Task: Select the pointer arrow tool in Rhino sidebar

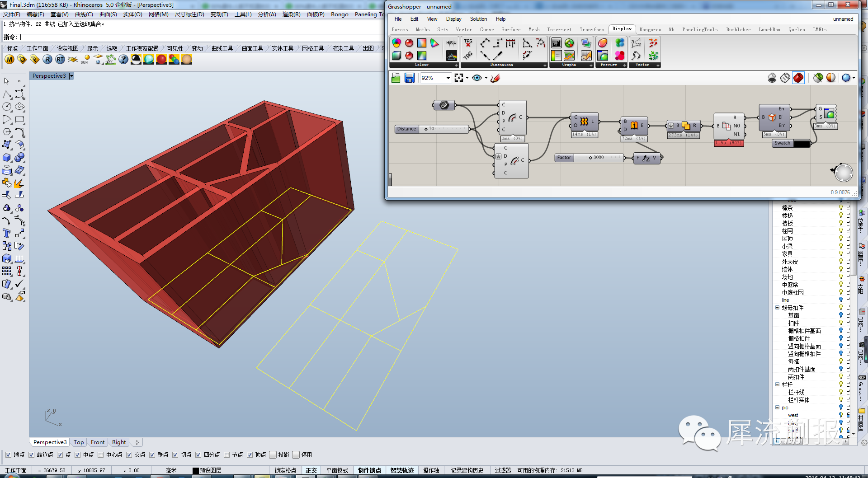Action: point(6,81)
